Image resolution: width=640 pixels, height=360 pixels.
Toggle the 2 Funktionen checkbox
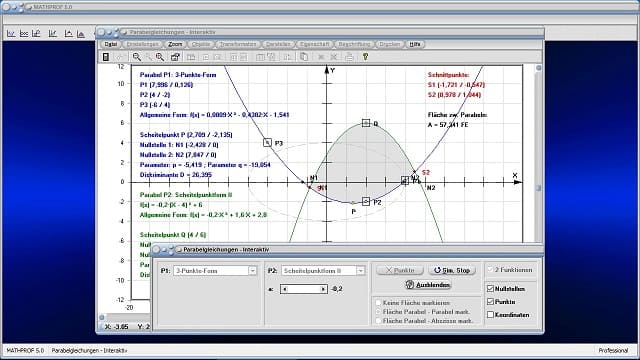point(491,270)
